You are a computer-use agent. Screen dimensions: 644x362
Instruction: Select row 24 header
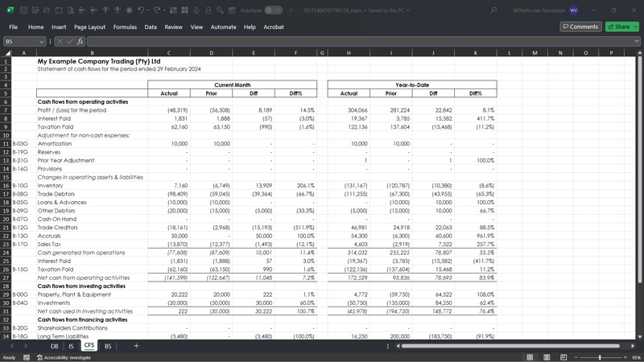[6, 253]
